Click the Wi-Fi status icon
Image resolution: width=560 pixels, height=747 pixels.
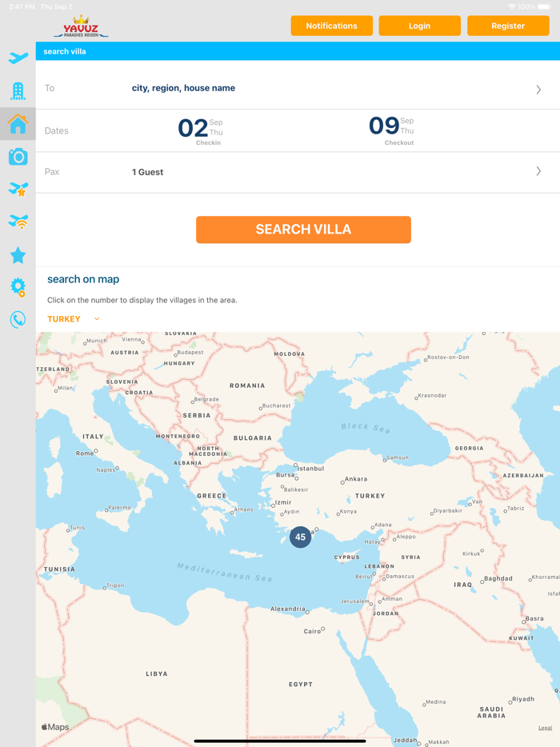coord(512,6)
